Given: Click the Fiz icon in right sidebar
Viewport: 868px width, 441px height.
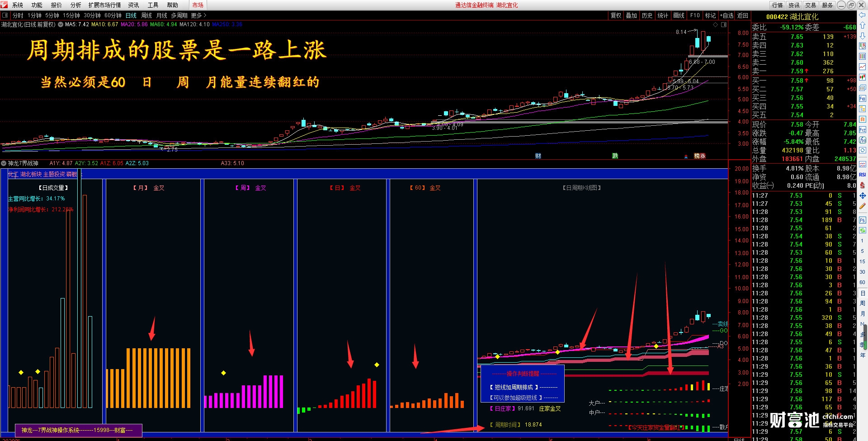Looking at the screenshot, I should tap(862, 130).
